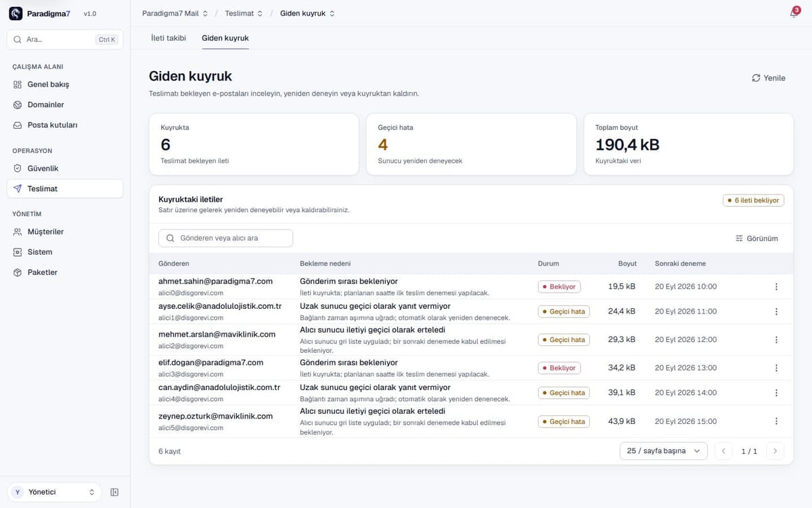
Task: Click the Kuyrukta summary card
Action: (x=254, y=144)
